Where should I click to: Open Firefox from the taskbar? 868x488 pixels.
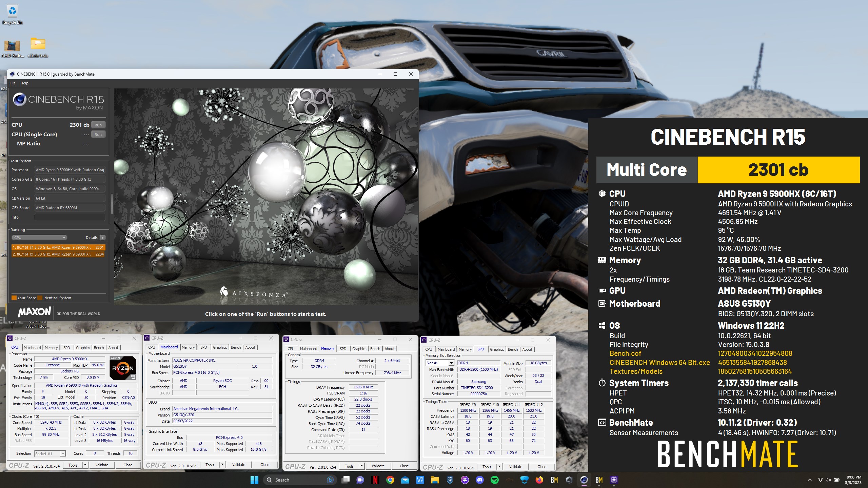point(539,480)
